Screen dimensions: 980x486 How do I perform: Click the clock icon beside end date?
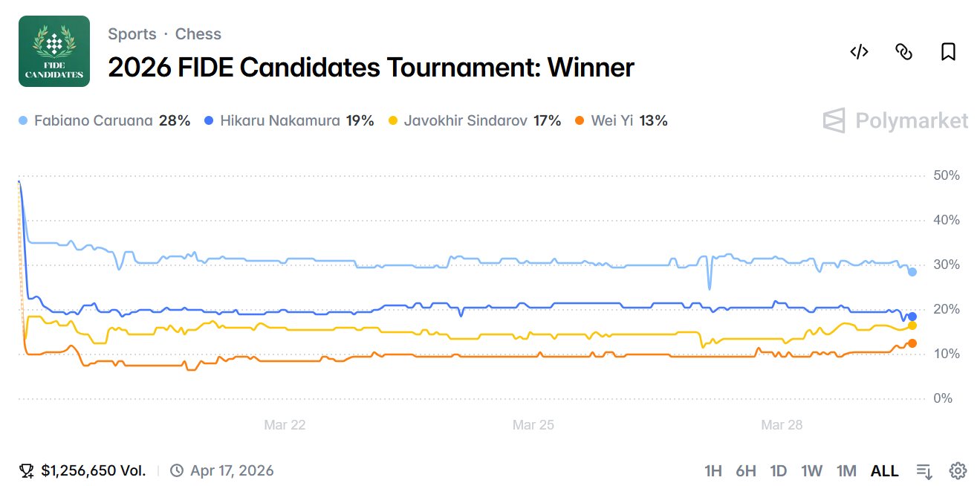177,470
